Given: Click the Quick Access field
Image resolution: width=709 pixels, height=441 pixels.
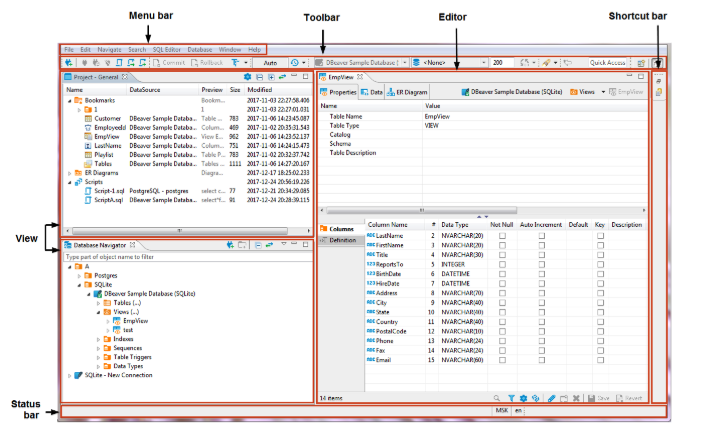Looking at the screenshot, I should click(608, 62).
